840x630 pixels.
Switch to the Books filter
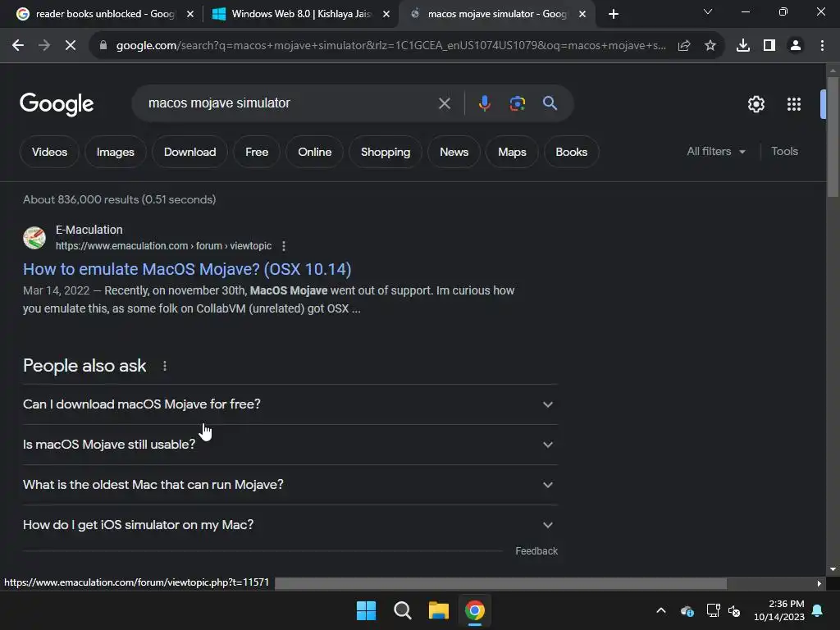coord(571,152)
